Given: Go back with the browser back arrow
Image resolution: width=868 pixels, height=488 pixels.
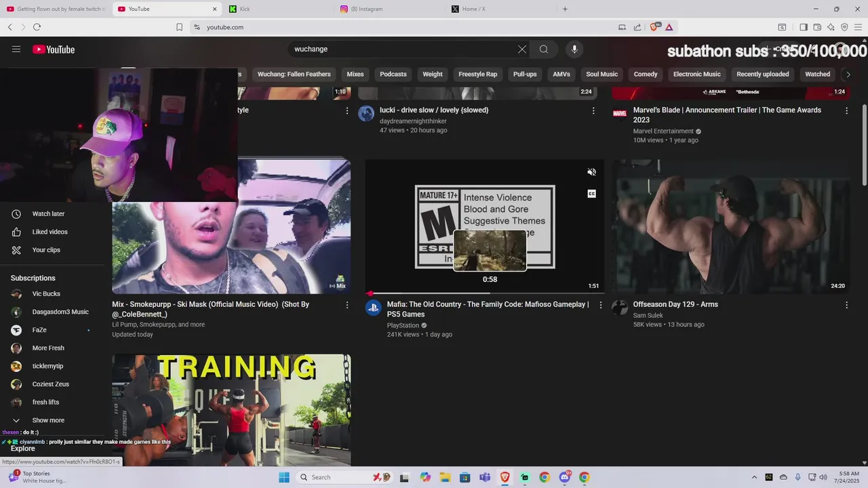Looking at the screenshot, I should coord(10,27).
